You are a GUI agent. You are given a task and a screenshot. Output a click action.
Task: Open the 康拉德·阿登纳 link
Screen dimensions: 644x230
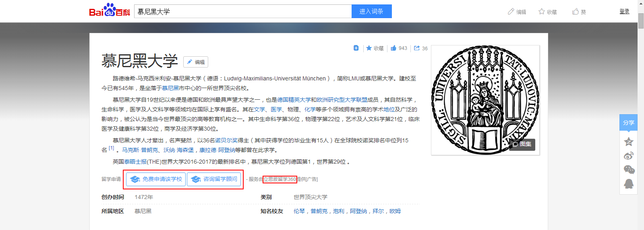(x=217, y=150)
